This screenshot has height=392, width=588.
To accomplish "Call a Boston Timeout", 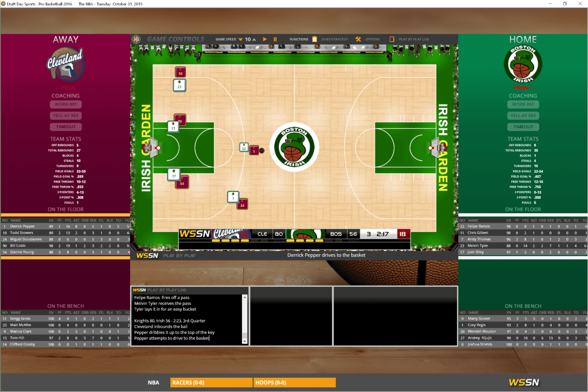I will click(523, 127).
